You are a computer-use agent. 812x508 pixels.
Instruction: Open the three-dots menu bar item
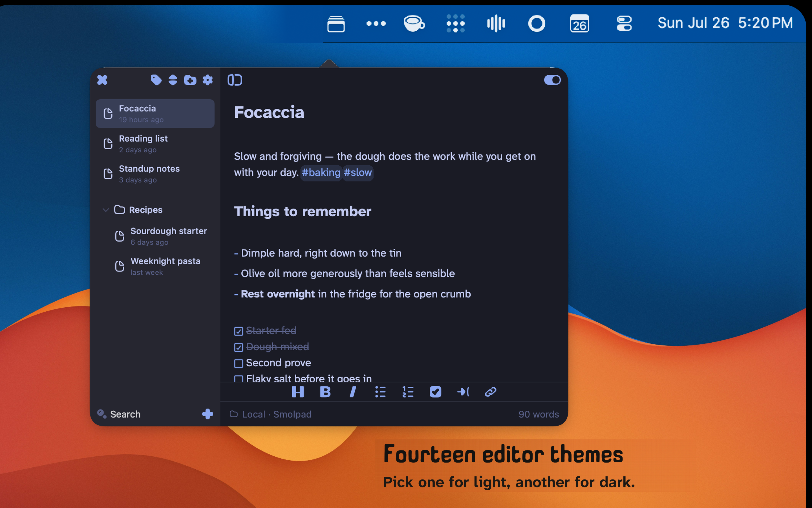pyautogui.click(x=376, y=23)
